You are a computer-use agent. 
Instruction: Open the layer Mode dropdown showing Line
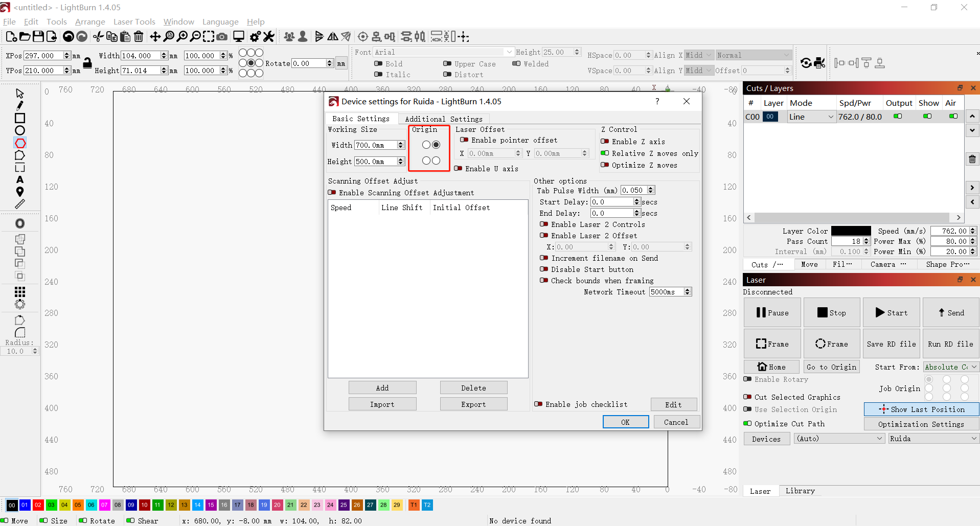click(x=811, y=117)
